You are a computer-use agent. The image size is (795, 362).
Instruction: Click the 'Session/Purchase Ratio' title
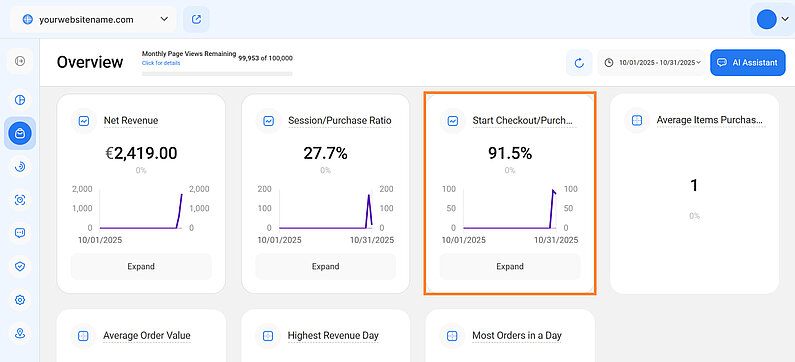coord(340,121)
